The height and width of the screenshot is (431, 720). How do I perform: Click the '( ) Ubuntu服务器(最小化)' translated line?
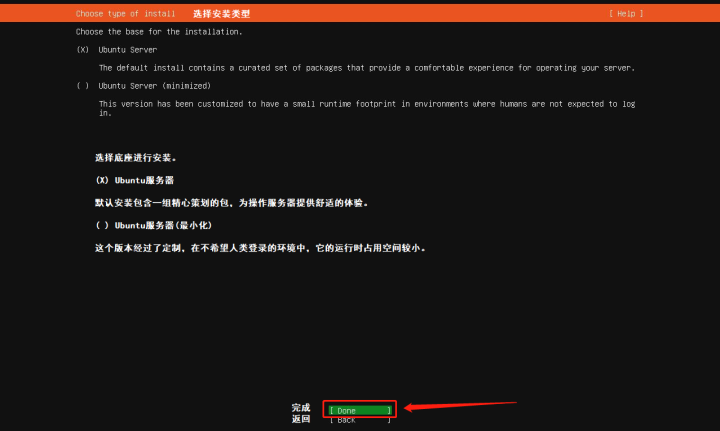(154, 225)
